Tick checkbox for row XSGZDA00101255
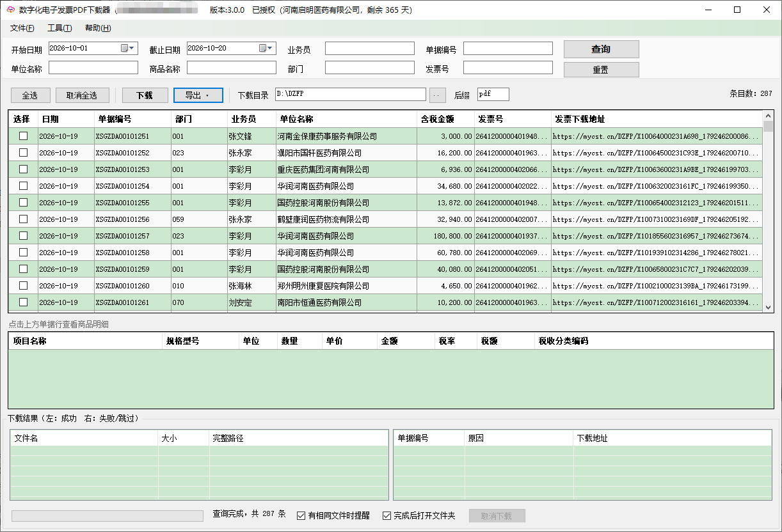This screenshot has width=782, height=532. click(23, 203)
